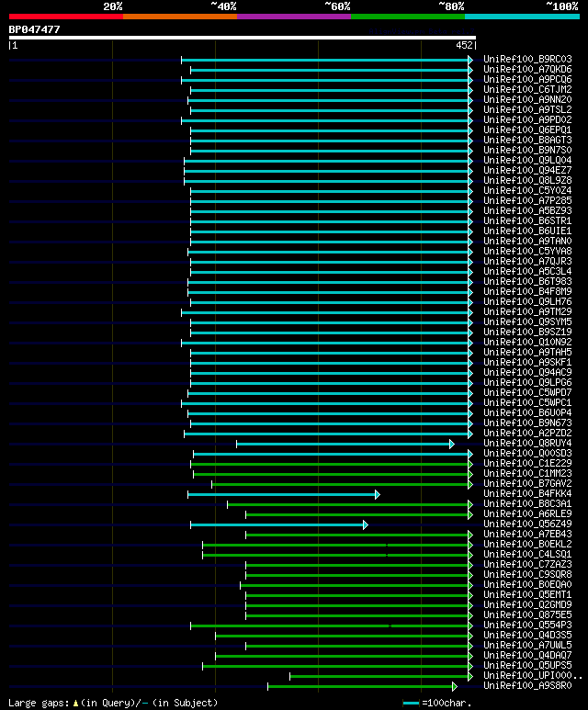The height and width of the screenshot is (710, 588).
Task: Click the UniRef100_B6T983 hit name
Action: 527,282
